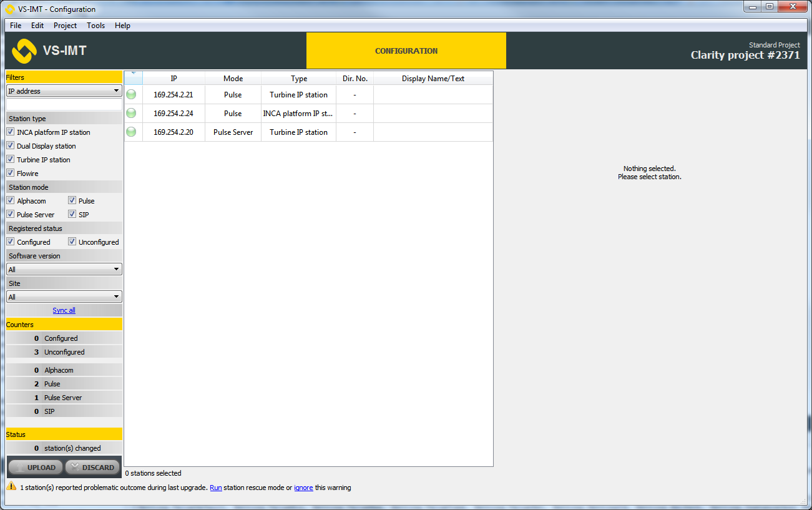Open the IP address filter dropdown
The height and width of the screenshot is (510, 812).
[64, 91]
